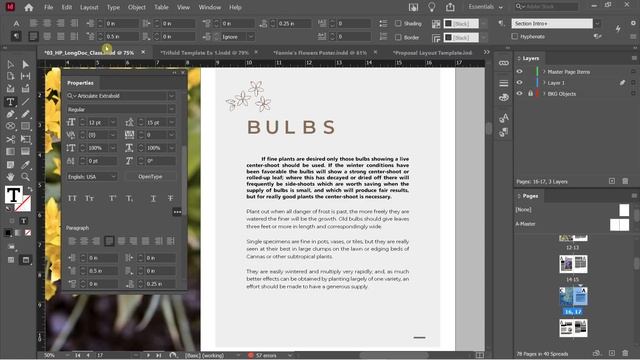Select the Pencil tool
The image size is (640, 360).
click(x=25, y=114)
